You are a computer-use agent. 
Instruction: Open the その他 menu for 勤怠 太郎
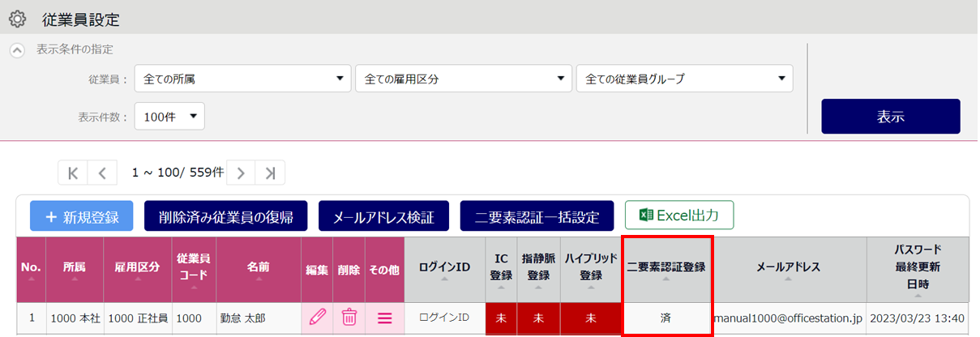(x=384, y=318)
